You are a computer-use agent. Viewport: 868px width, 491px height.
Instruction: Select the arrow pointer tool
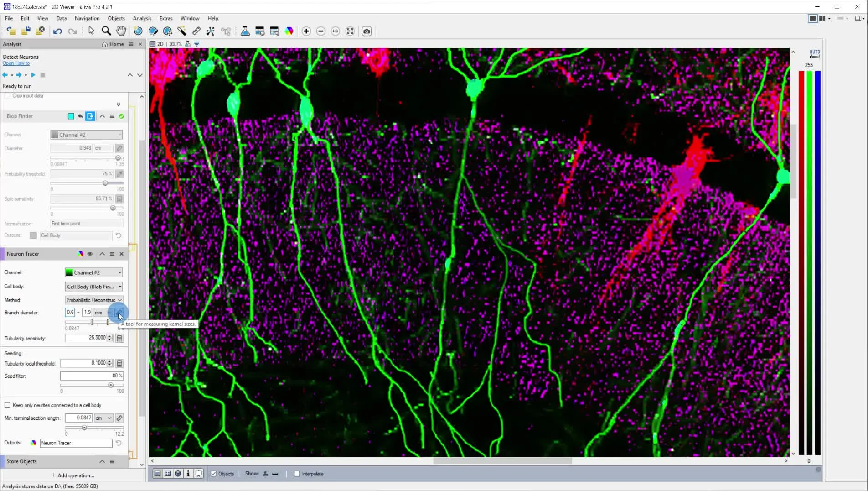tap(91, 31)
